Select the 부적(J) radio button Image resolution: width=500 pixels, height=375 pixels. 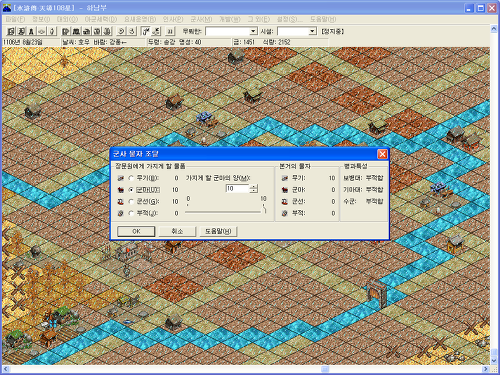click(x=131, y=213)
